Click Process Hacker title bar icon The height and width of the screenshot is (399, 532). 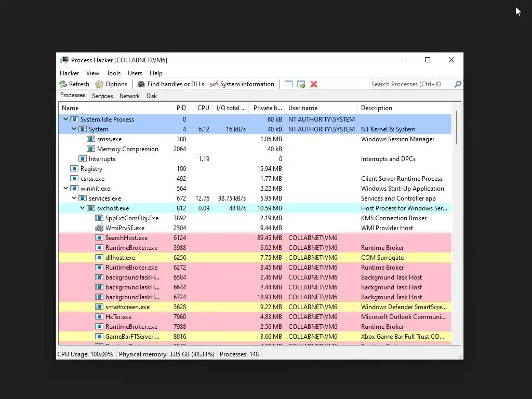(x=64, y=60)
